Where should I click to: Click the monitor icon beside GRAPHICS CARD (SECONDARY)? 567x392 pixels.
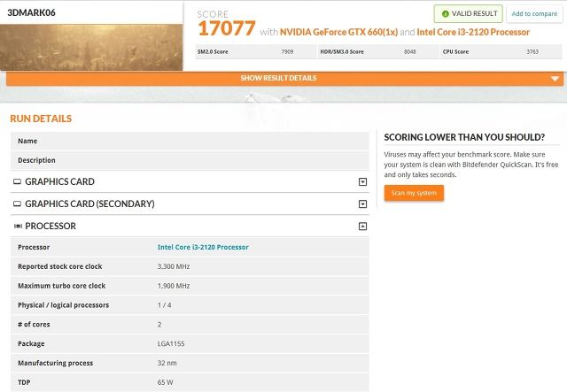(17, 204)
